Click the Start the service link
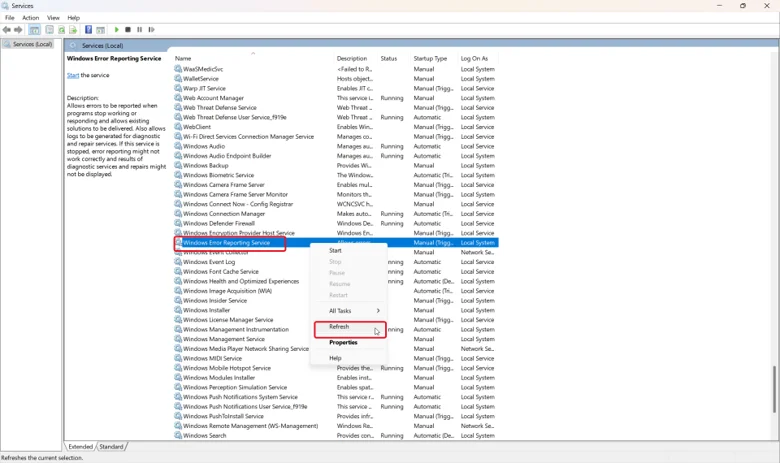 pyautogui.click(x=73, y=75)
